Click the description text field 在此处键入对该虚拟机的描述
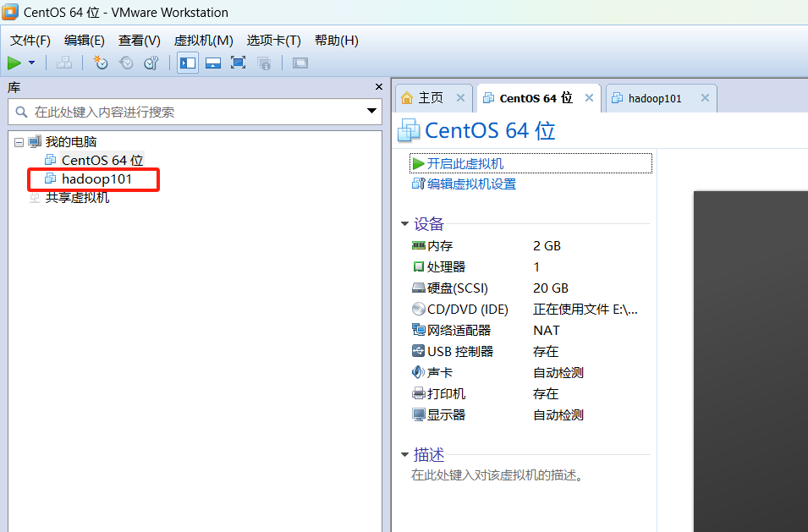The image size is (808, 532). point(497,474)
